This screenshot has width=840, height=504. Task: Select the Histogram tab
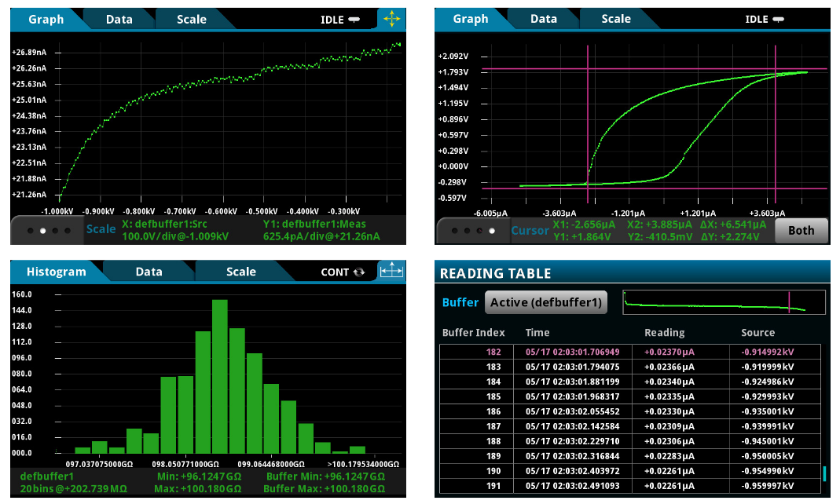(56, 272)
